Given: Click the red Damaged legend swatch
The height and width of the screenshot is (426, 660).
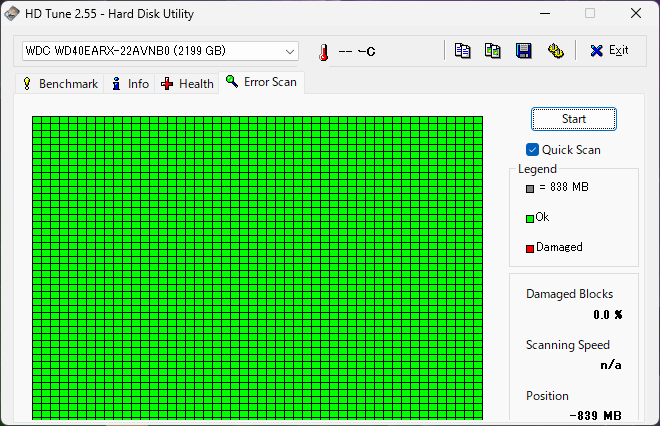Looking at the screenshot, I should [530, 249].
